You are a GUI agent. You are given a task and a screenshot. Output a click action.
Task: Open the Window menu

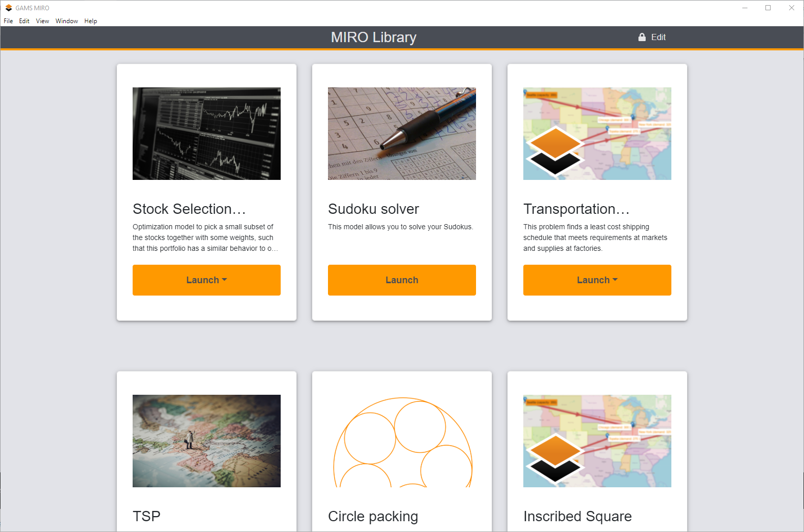pyautogui.click(x=66, y=21)
